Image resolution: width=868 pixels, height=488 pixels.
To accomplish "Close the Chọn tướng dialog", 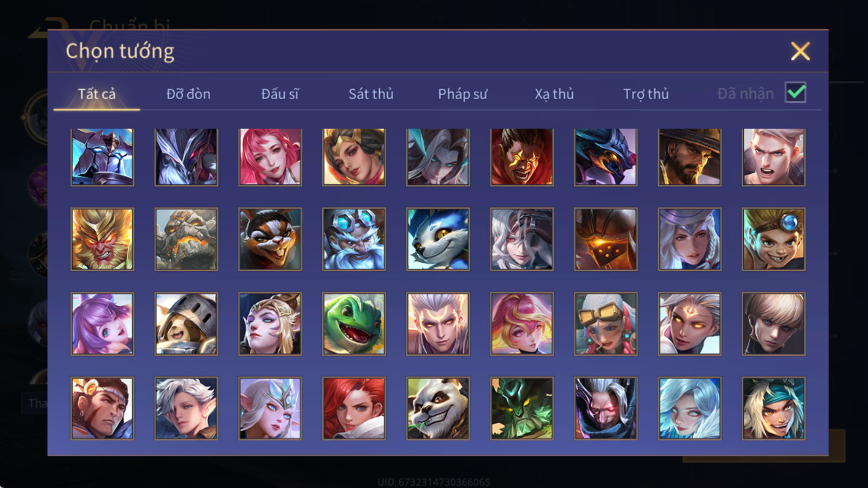I will [800, 52].
